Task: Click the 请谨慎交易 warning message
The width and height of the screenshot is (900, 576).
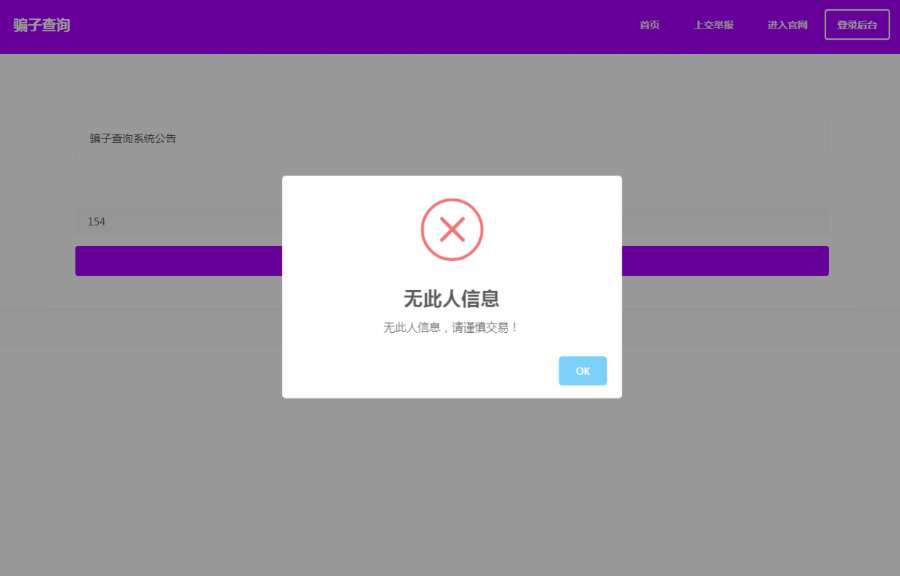Action: point(452,328)
